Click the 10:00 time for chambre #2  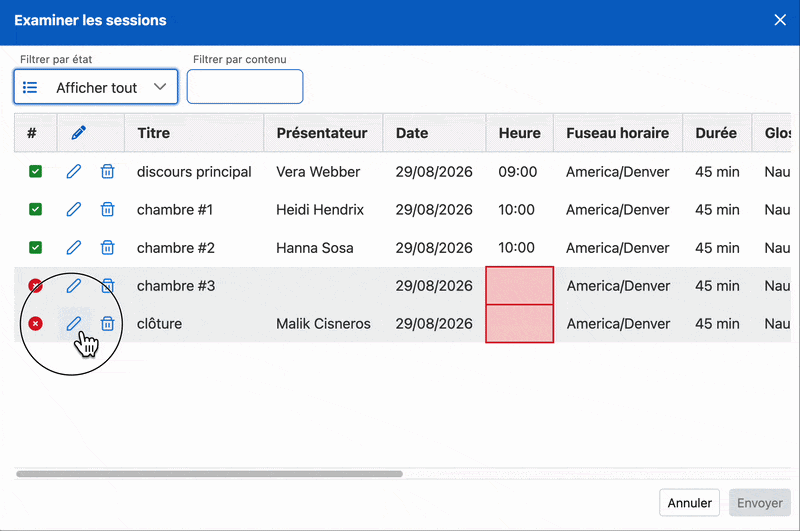(x=516, y=248)
